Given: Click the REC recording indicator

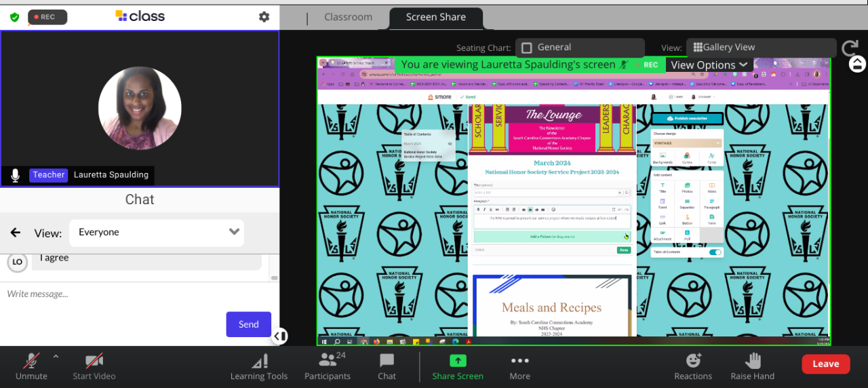Looking at the screenshot, I should (47, 17).
